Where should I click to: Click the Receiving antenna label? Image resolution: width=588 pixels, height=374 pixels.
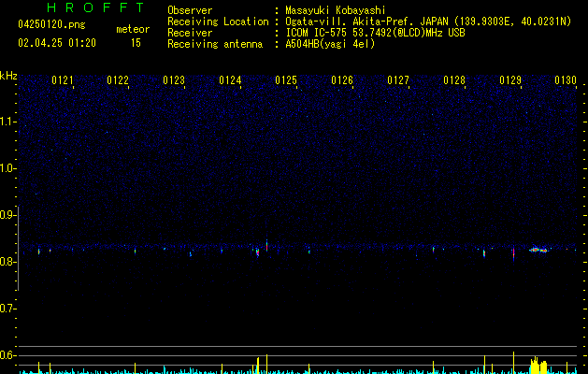click(215, 44)
